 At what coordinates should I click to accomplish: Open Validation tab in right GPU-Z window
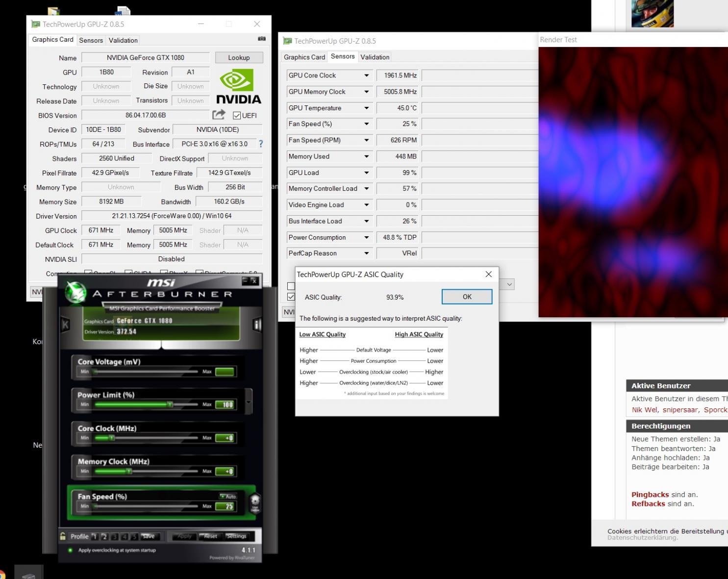375,57
